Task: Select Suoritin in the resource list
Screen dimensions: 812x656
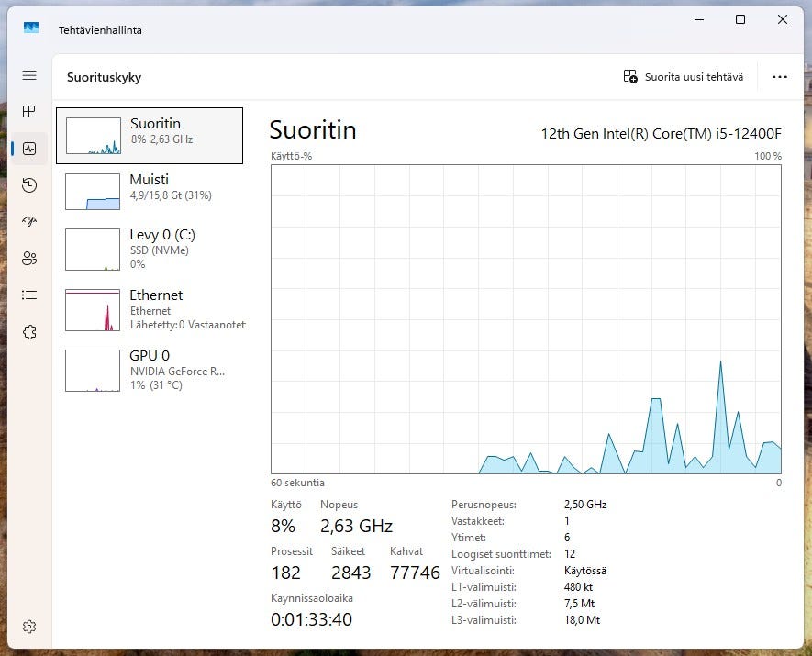Action: (x=150, y=136)
